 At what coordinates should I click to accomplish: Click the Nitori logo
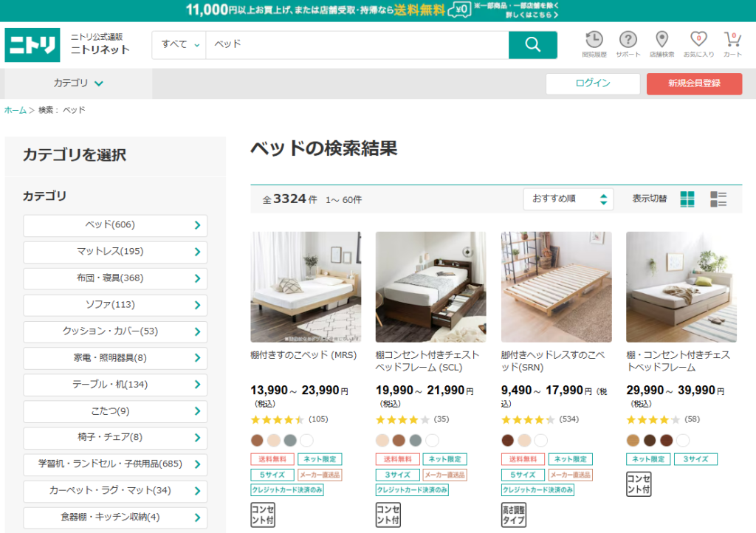[32, 45]
